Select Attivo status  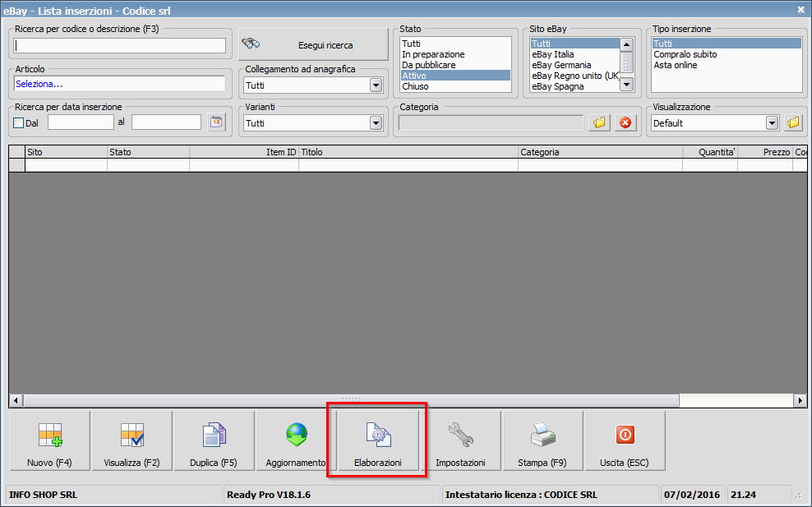[455, 76]
